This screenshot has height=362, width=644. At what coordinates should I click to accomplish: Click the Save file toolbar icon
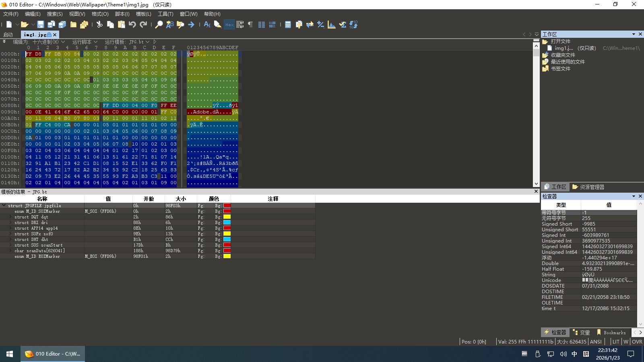click(41, 25)
